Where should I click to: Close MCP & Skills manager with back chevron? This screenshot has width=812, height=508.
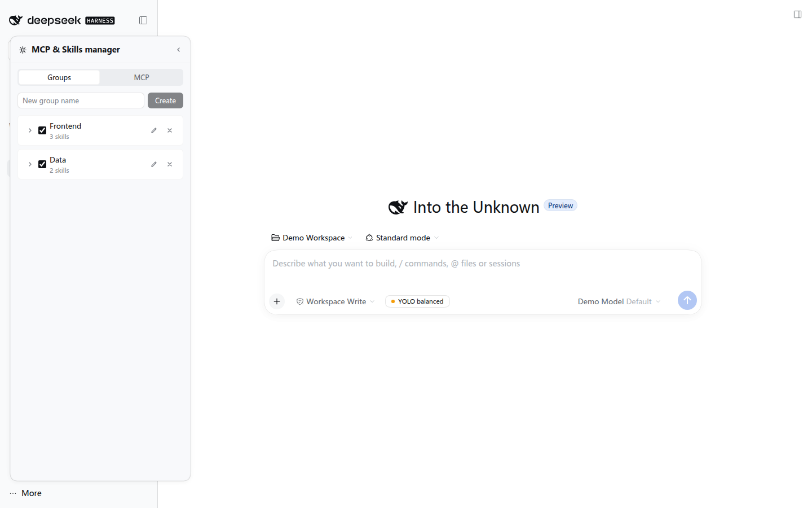coord(179,50)
